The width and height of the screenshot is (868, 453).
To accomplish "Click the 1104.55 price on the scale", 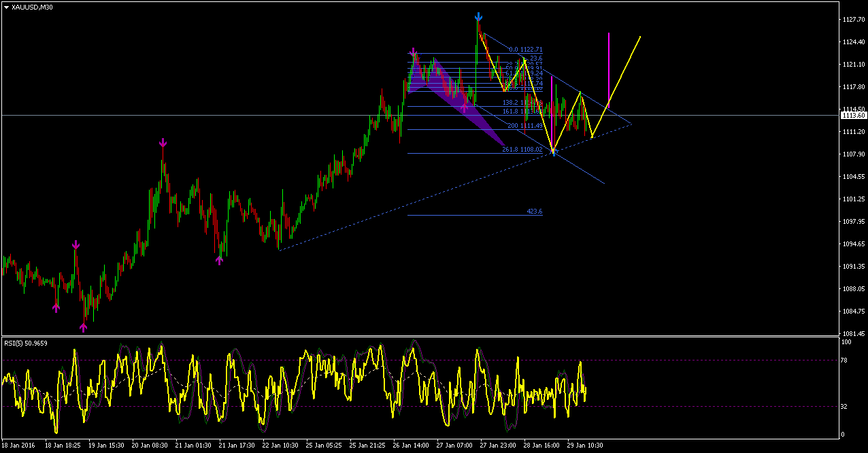I will tap(853, 177).
